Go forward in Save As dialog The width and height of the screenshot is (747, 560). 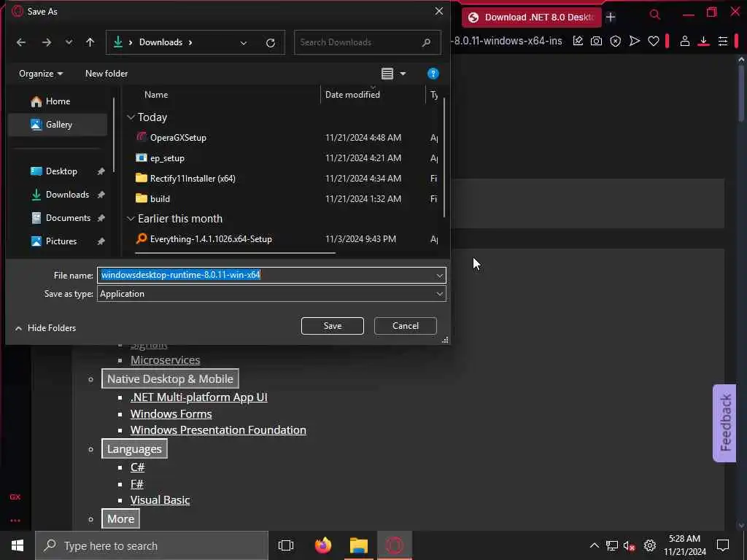coord(46,42)
